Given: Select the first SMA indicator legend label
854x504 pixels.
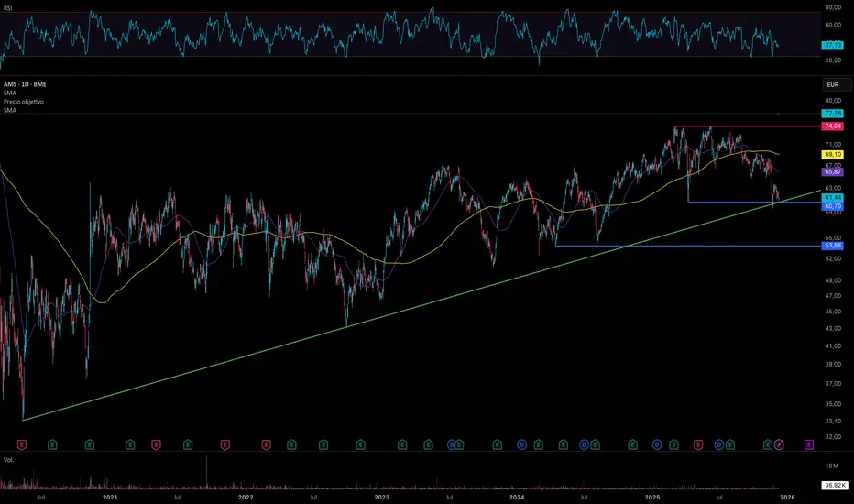Looking at the screenshot, I should click(x=10, y=93).
